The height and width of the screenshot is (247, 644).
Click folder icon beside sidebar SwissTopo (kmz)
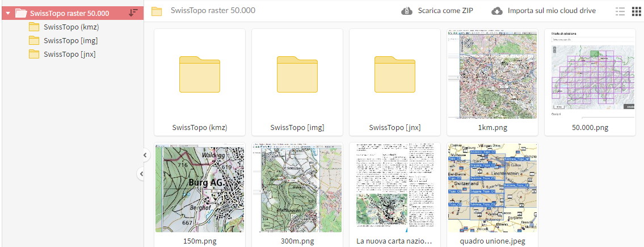click(34, 27)
